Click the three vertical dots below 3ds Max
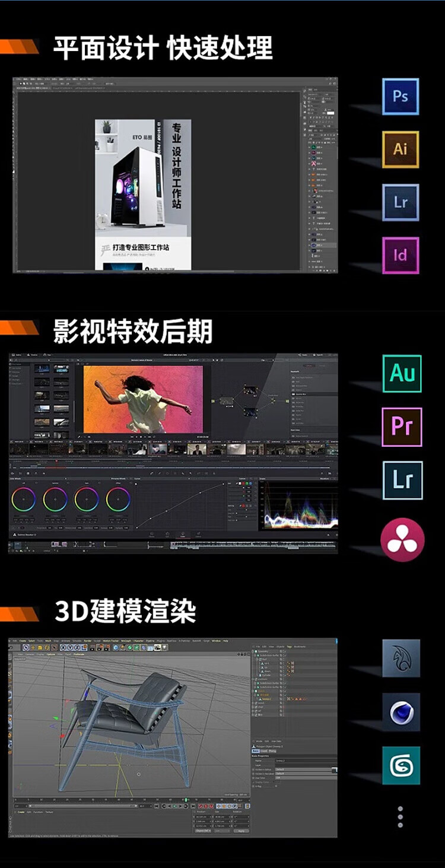The width and height of the screenshot is (445, 868). [x=401, y=816]
